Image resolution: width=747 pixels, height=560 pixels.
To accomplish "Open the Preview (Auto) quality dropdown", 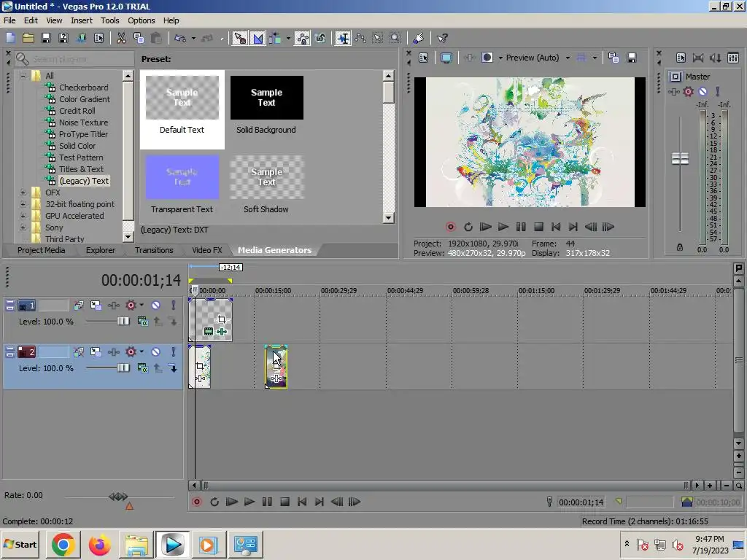I will pyautogui.click(x=568, y=58).
